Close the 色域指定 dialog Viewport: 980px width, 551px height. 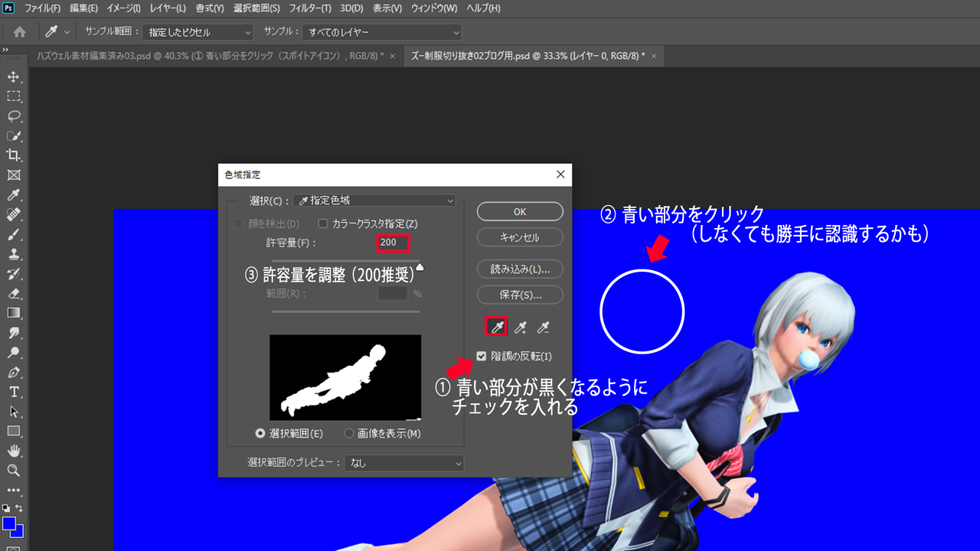click(x=560, y=174)
